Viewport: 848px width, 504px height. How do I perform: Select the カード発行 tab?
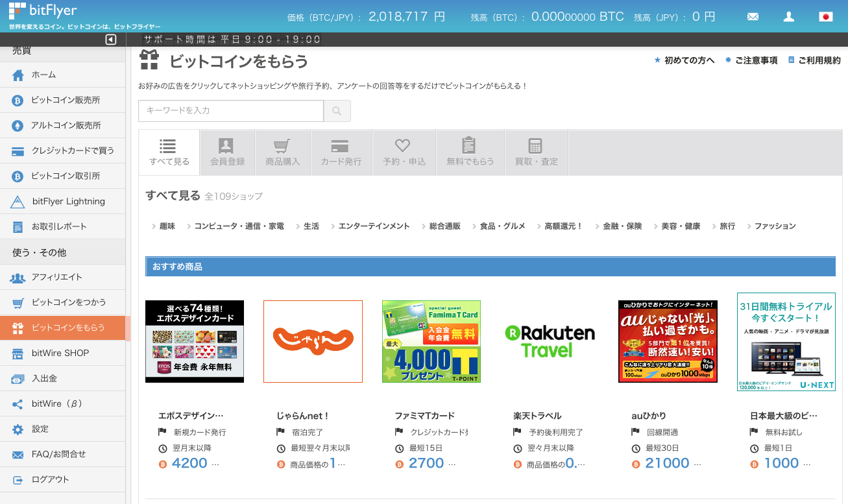pos(341,152)
